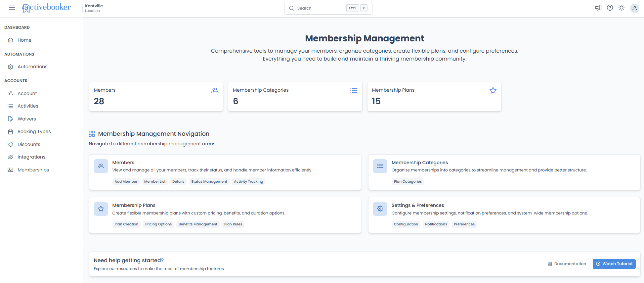Open the Membership Categories navigation card title

pyautogui.click(x=420, y=163)
